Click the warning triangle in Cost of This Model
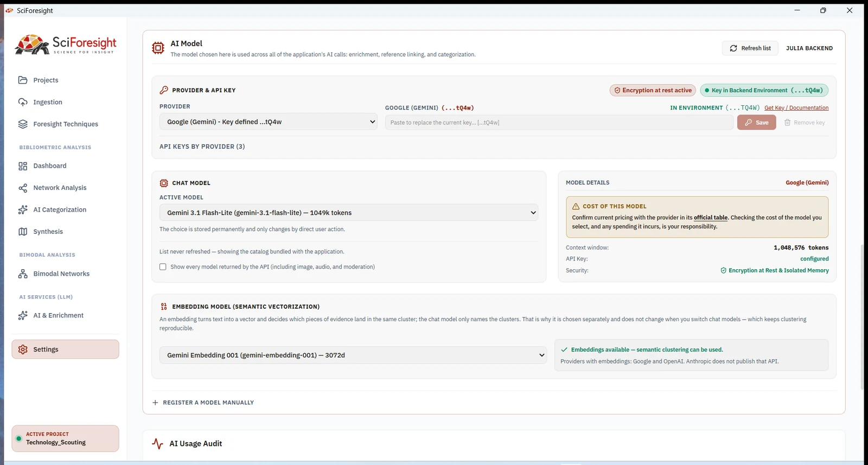Image resolution: width=868 pixels, height=465 pixels. coord(576,207)
